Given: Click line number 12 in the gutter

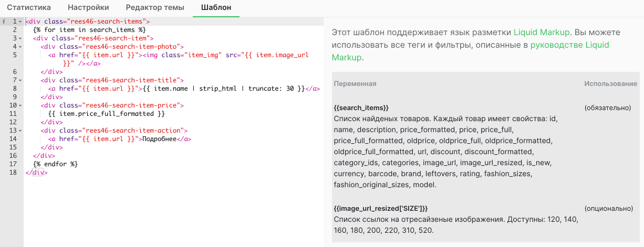Looking at the screenshot, I should pos(13,122).
